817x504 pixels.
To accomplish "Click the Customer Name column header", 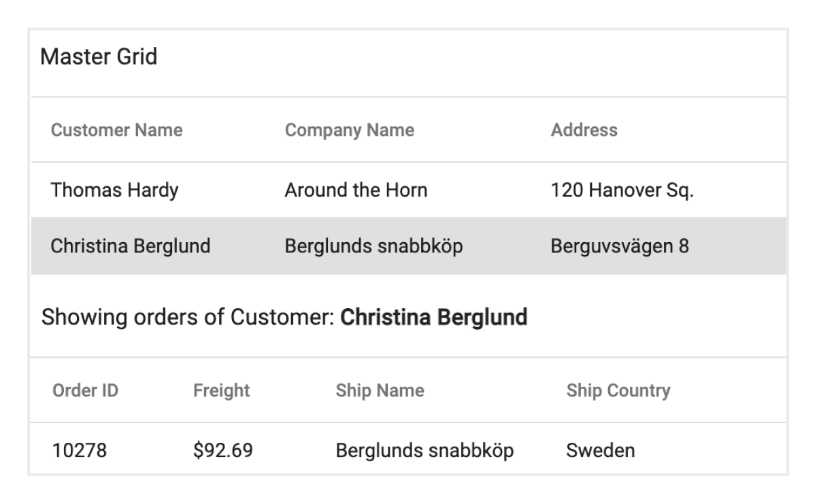I will pos(116,130).
